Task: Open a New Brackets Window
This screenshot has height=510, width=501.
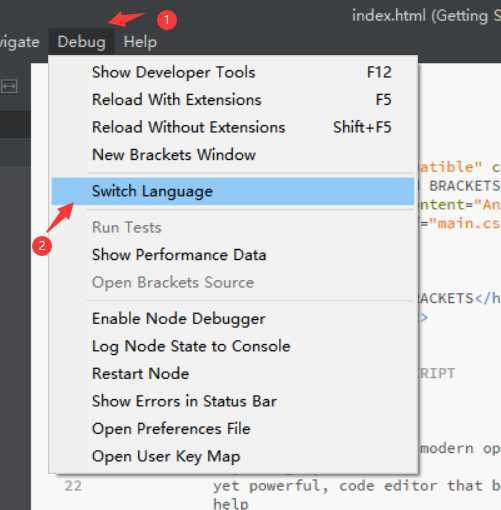Action: coord(233,155)
